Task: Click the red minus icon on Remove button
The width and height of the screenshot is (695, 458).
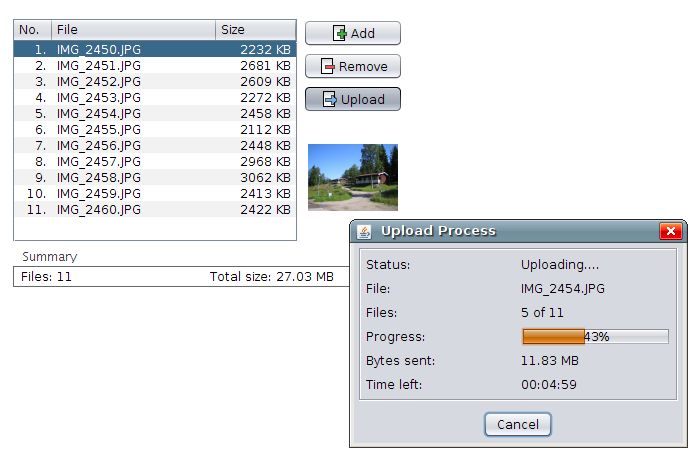Action: (328, 67)
